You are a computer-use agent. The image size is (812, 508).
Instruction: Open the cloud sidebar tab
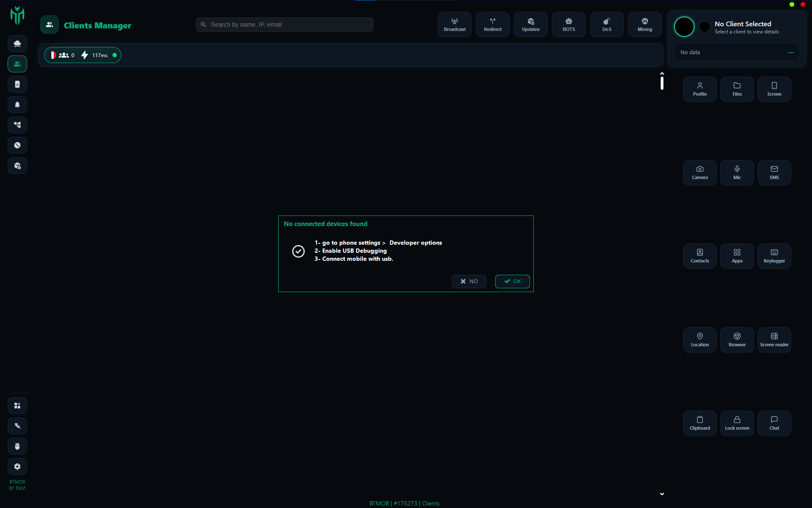click(17, 44)
